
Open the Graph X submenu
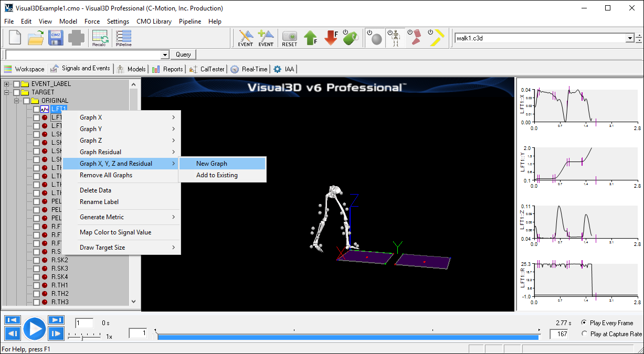click(x=122, y=117)
